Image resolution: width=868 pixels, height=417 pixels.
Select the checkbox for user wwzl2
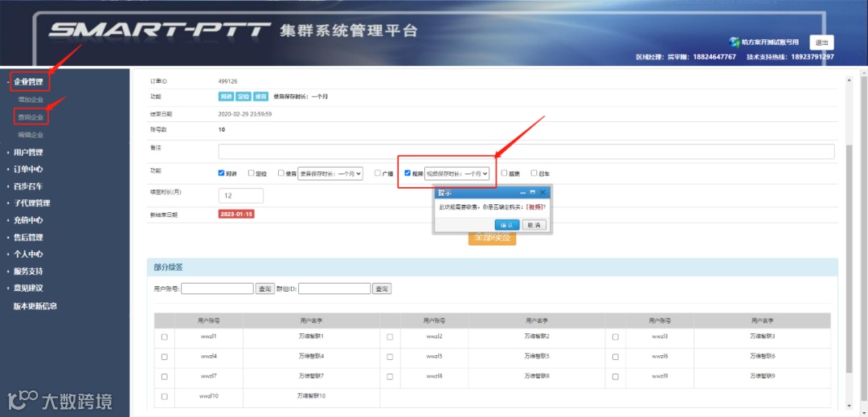click(390, 337)
